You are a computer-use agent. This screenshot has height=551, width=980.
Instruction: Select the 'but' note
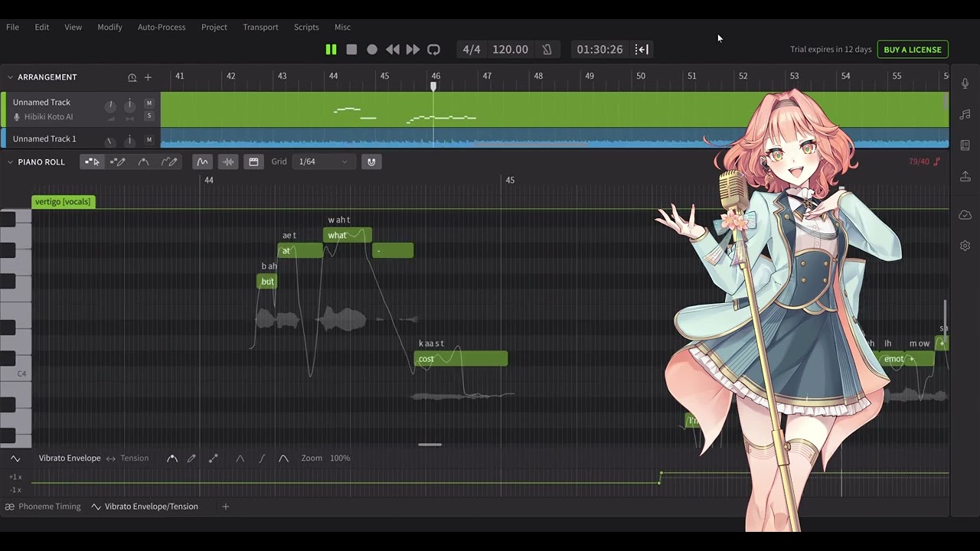point(266,282)
